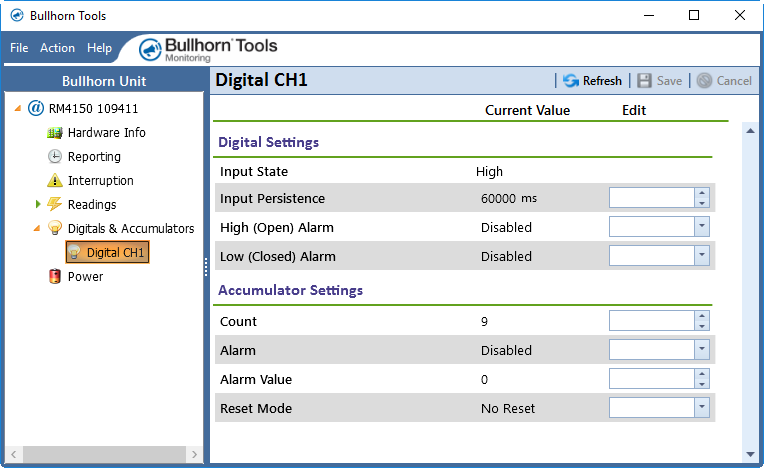Click the Bullhorn Unit panel header
This screenshot has height=468, width=764.
(104, 81)
